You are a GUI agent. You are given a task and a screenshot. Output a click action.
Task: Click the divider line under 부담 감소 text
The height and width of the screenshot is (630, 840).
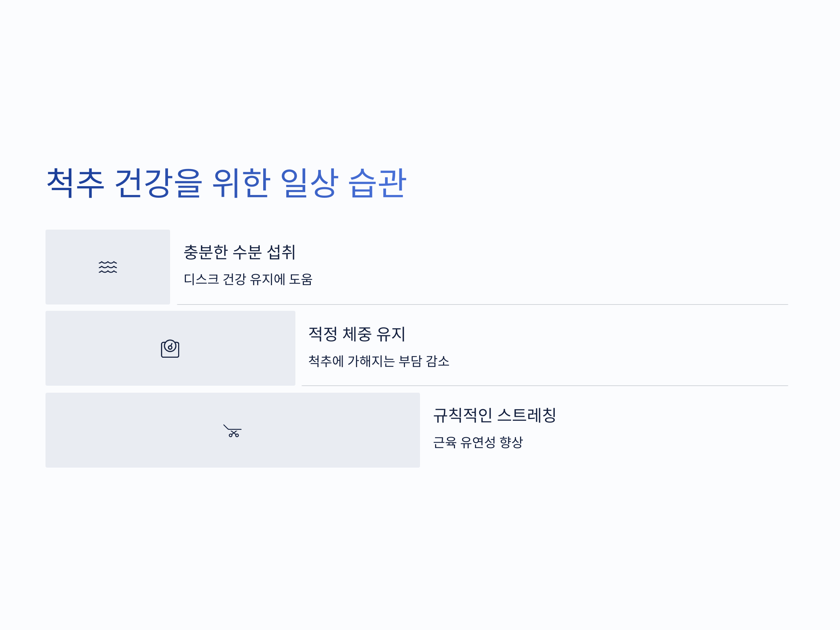(545, 386)
